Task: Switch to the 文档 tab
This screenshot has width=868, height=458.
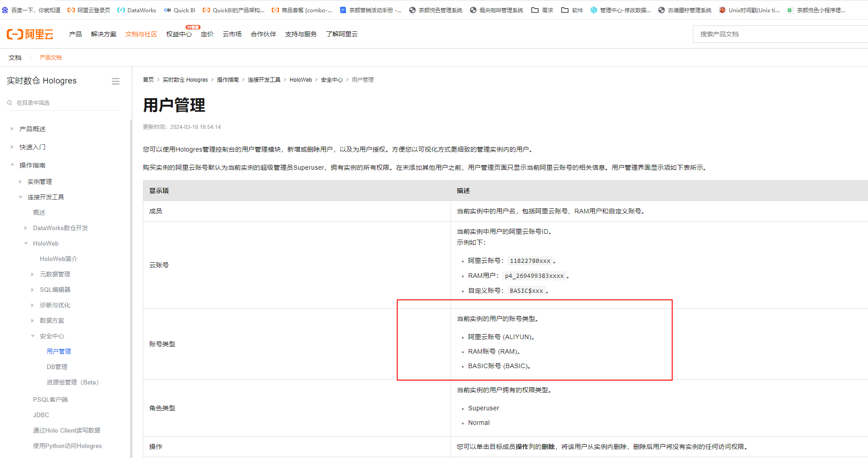Action: click(15, 58)
